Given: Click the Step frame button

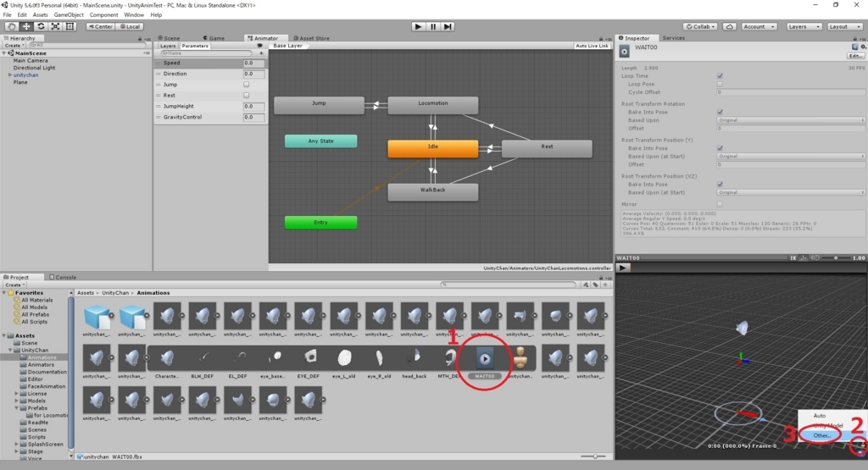Looking at the screenshot, I should 448,26.
